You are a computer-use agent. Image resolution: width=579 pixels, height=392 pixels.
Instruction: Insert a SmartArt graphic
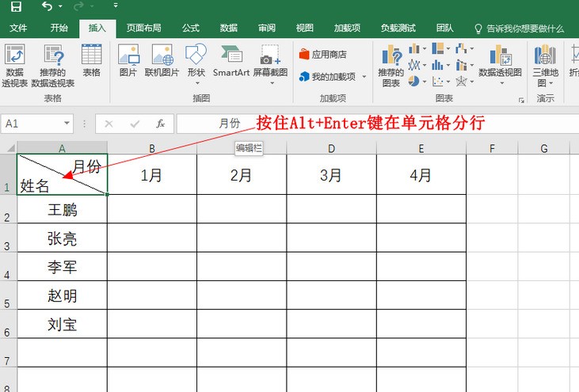(x=231, y=61)
